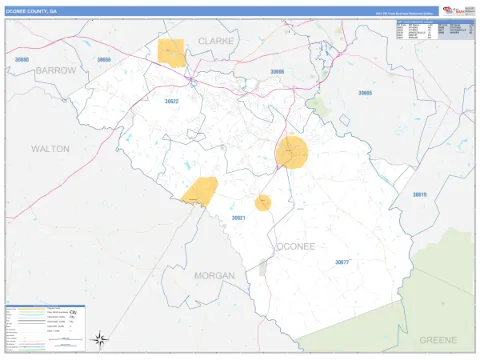Click the publisher logo beside the title bar
The height and width of the screenshot is (360, 480).
(x=458, y=11)
